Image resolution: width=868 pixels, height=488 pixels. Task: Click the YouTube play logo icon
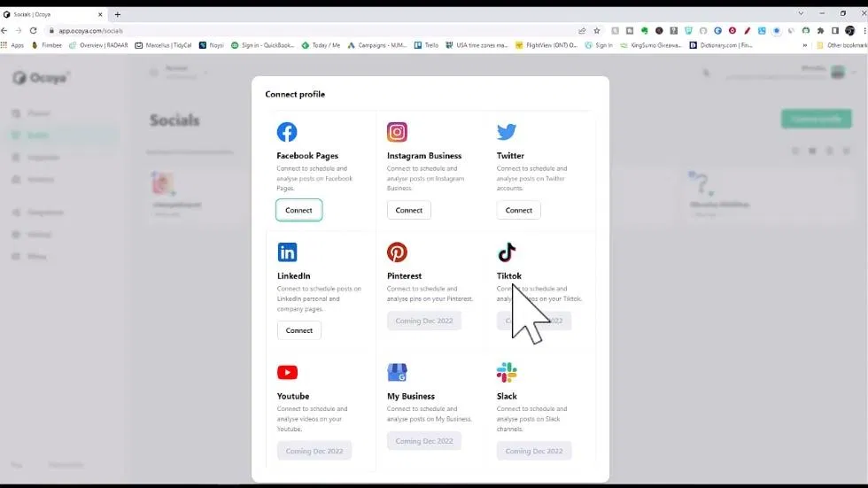click(x=287, y=372)
